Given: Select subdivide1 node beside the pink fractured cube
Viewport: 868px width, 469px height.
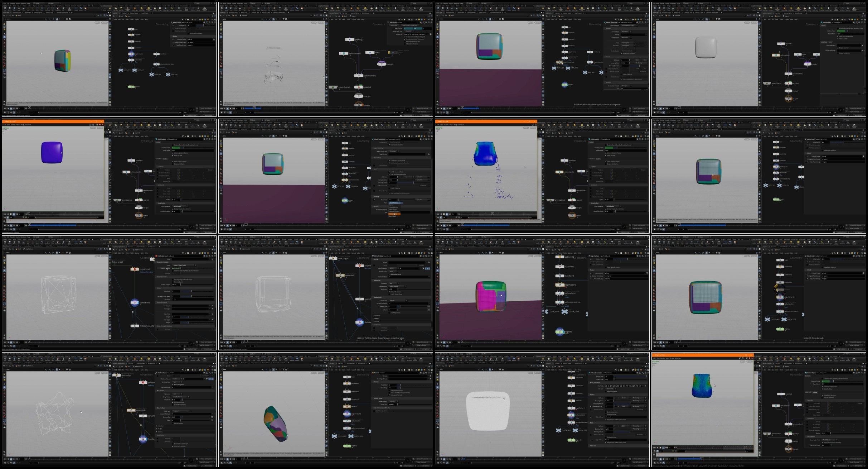Looking at the screenshot, I should 560,267.
